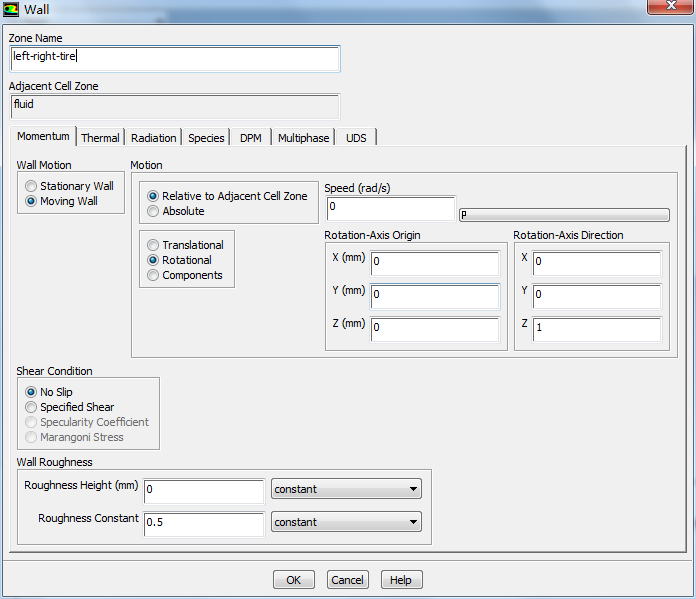Go to the Species tab
The width and height of the screenshot is (696, 599).
tap(206, 138)
